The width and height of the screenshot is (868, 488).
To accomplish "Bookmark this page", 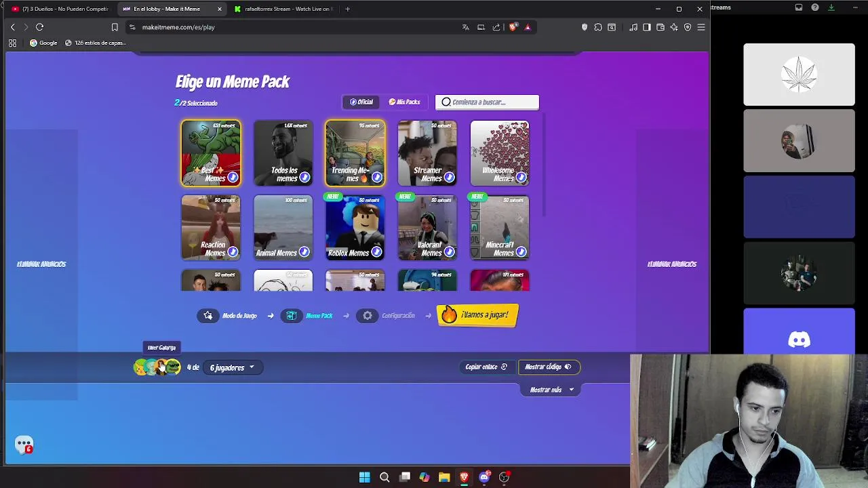I will click(115, 27).
